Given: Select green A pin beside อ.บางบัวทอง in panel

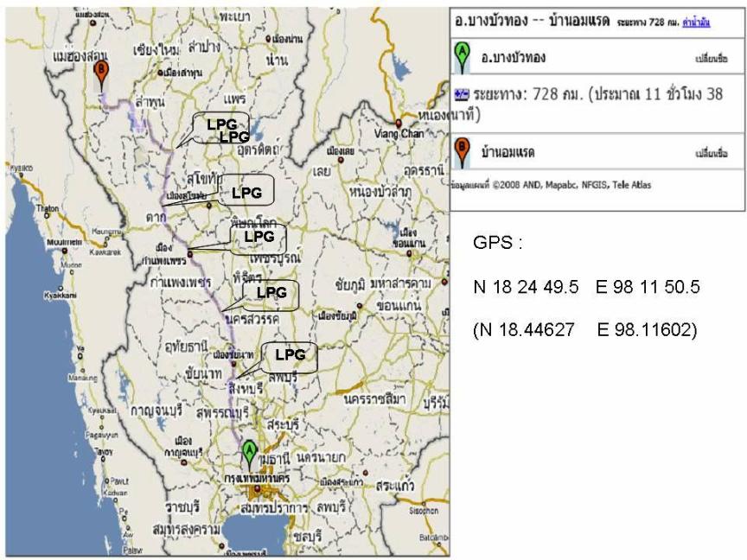Looking at the screenshot, I should tap(463, 56).
